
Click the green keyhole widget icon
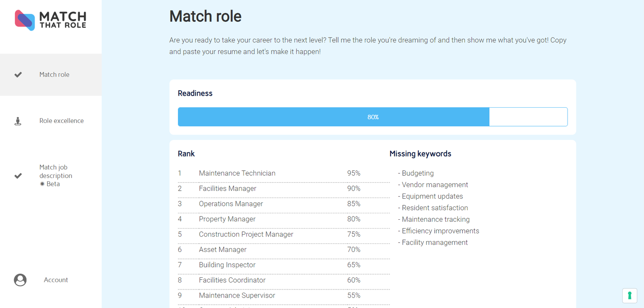pyautogui.click(x=630, y=296)
